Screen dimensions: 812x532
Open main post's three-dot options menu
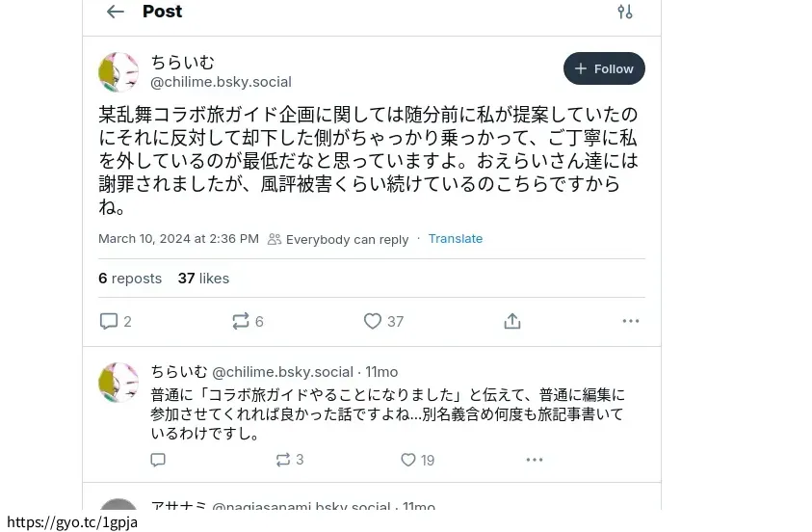pyautogui.click(x=631, y=321)
